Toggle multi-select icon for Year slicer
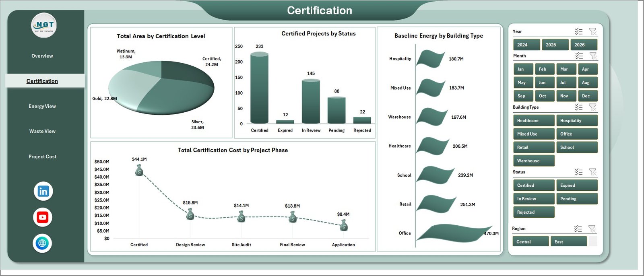 click(x=579, y=31)
